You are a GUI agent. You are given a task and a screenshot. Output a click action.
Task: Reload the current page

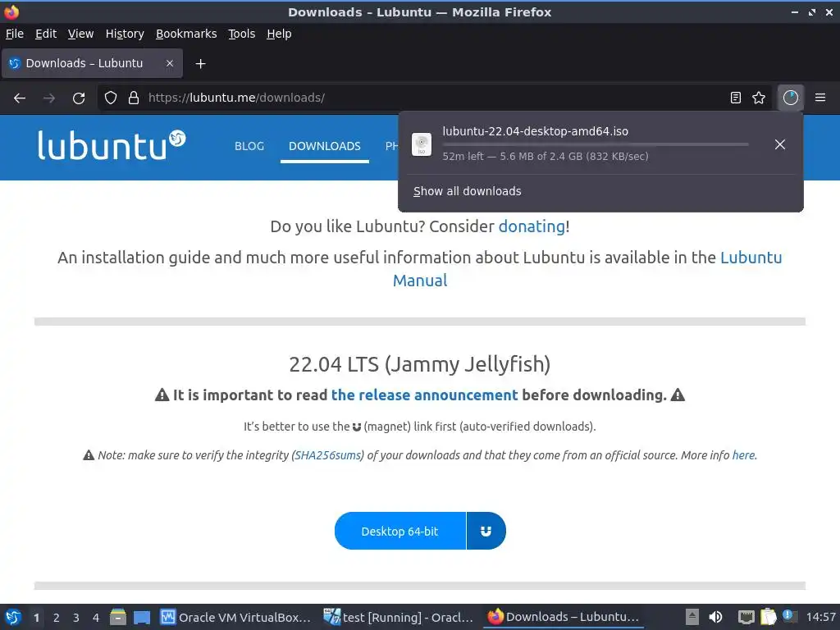click(x=79, y=98)
